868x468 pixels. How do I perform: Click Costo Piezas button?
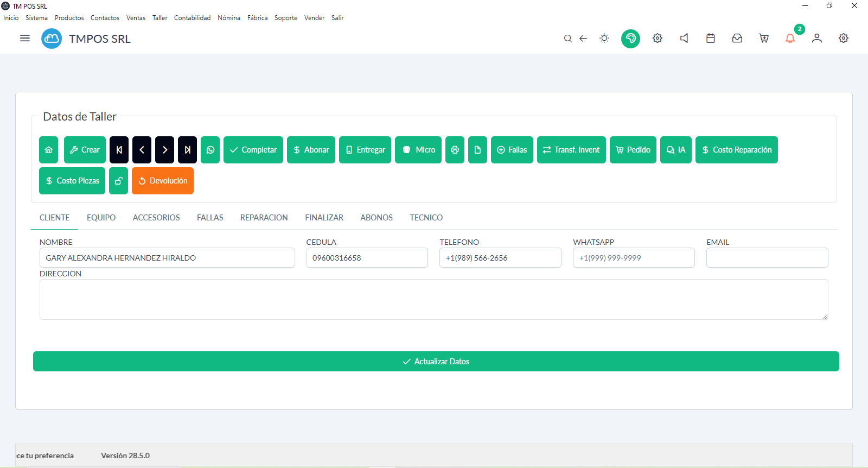pyautogui.click(x=72, y=181)
